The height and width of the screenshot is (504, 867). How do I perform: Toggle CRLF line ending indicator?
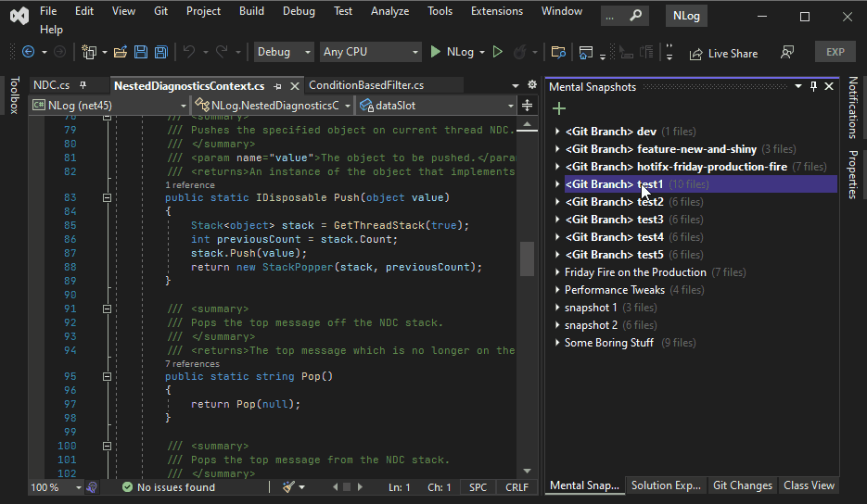(516, 487)
